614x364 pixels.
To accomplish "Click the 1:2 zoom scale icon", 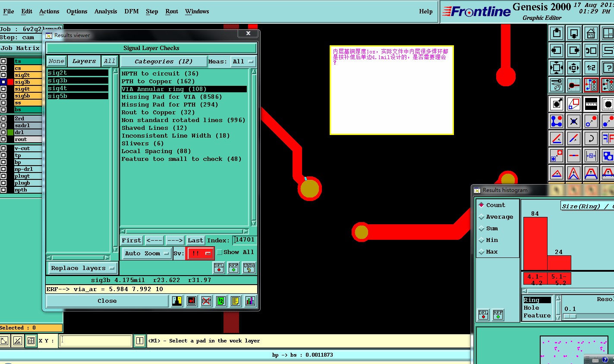I will click(591, 68).
